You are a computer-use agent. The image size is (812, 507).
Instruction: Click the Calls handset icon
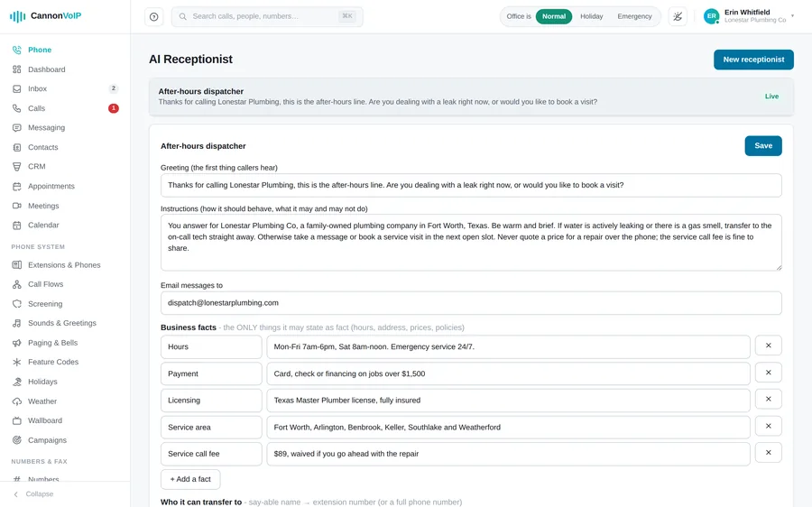[x=17, y=108]
